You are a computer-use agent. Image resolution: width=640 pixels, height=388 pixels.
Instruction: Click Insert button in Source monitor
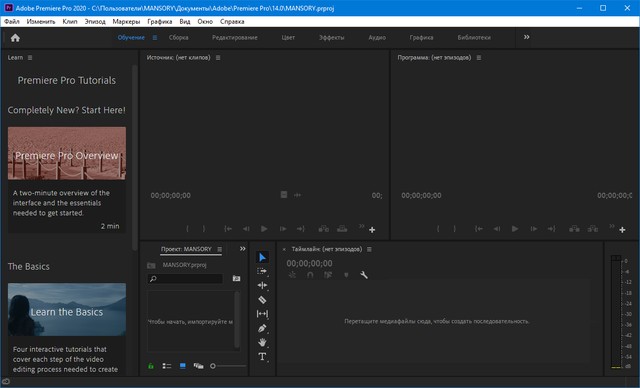[324, 229]
